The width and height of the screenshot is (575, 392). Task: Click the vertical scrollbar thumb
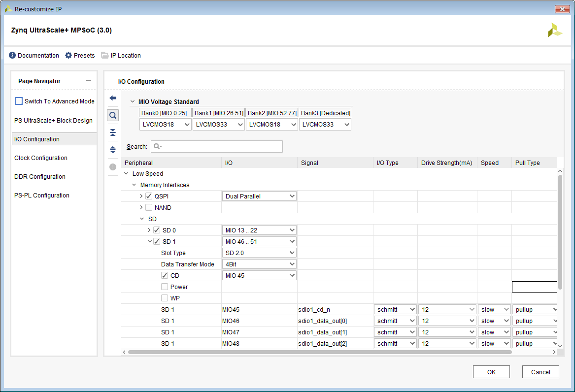[560, 232]
